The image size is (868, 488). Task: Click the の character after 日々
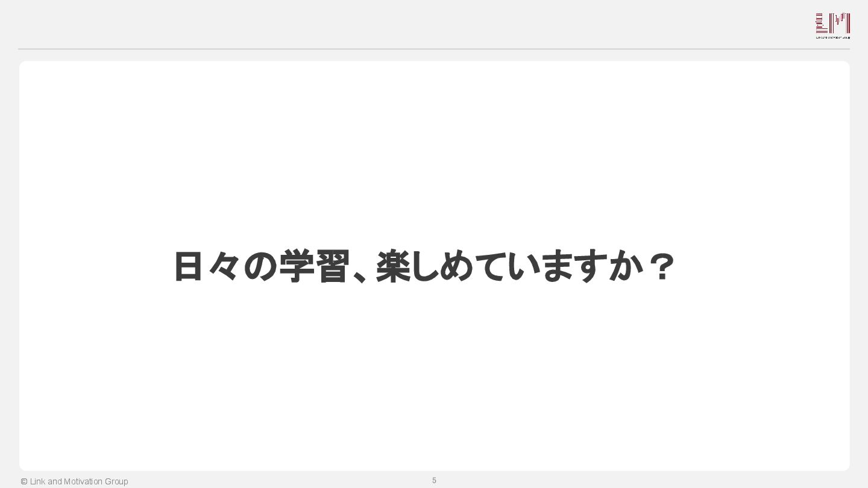(x=260, y=266)
